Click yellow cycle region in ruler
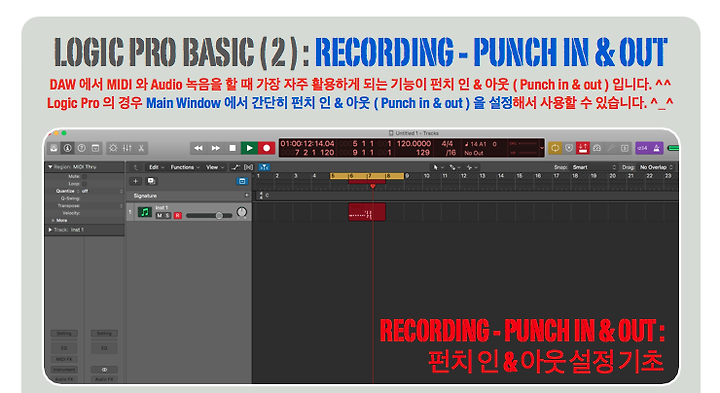Screen dimensions: 720x393 [367, 176]
